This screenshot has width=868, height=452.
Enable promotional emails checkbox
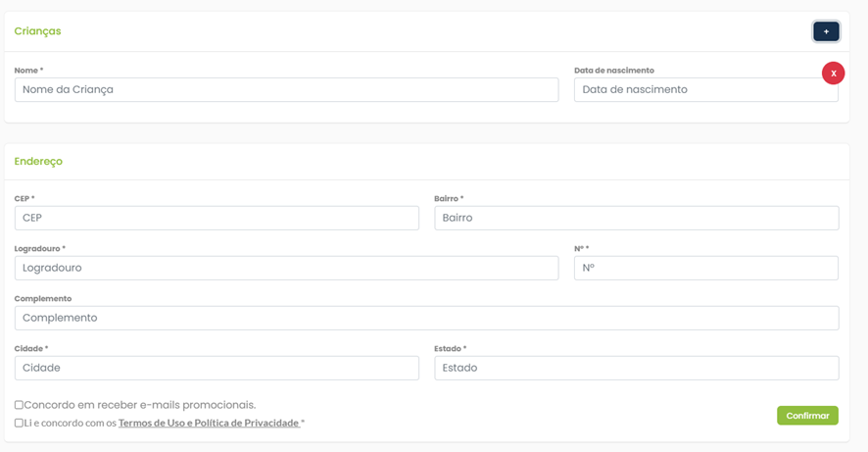click(x=19, y=405)
